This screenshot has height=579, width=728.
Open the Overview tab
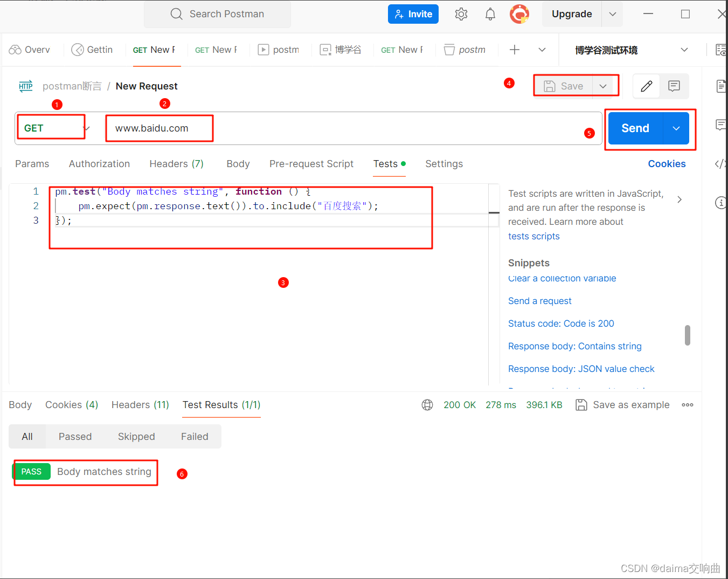pyautogui.click(x=30, y=50)
